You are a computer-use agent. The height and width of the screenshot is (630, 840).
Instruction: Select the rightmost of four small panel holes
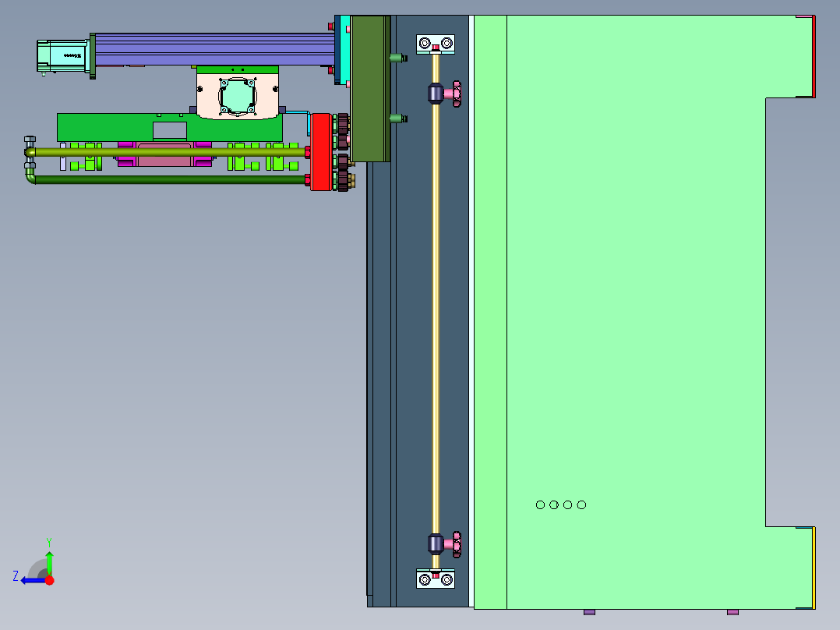(x=582, y=504)
